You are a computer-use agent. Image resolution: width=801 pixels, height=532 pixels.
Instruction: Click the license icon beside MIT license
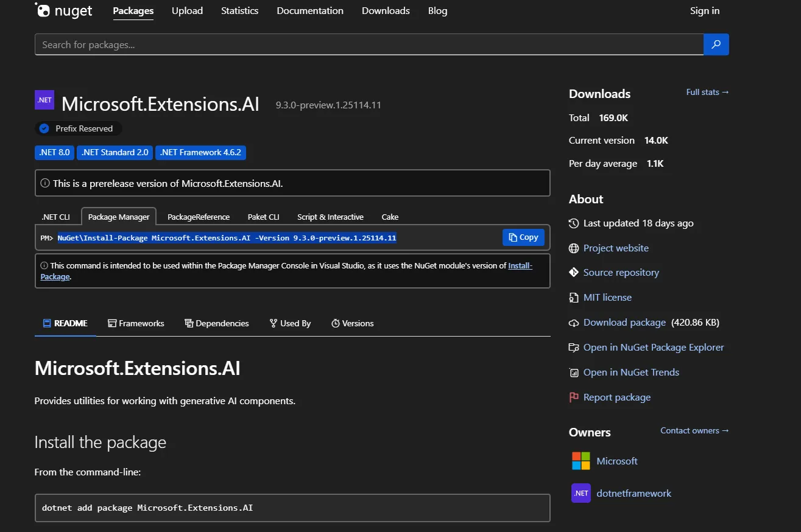click(574, 298)
